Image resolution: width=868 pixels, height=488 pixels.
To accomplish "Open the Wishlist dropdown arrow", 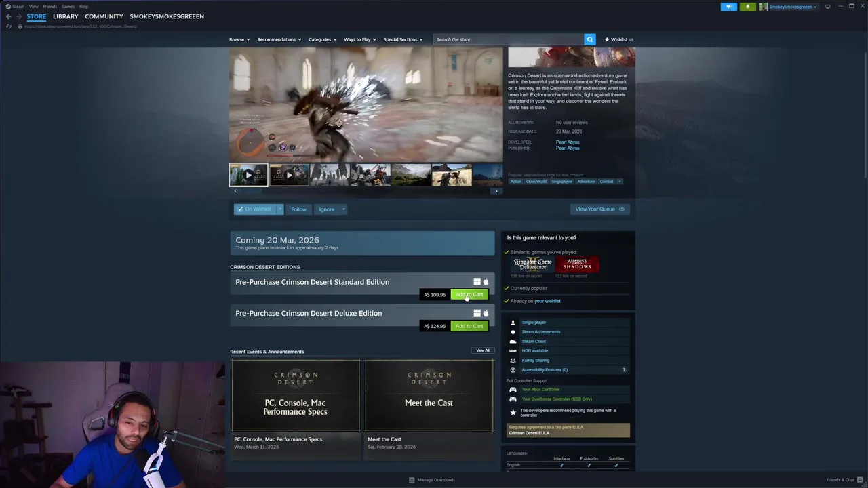I will pos(280,209).
